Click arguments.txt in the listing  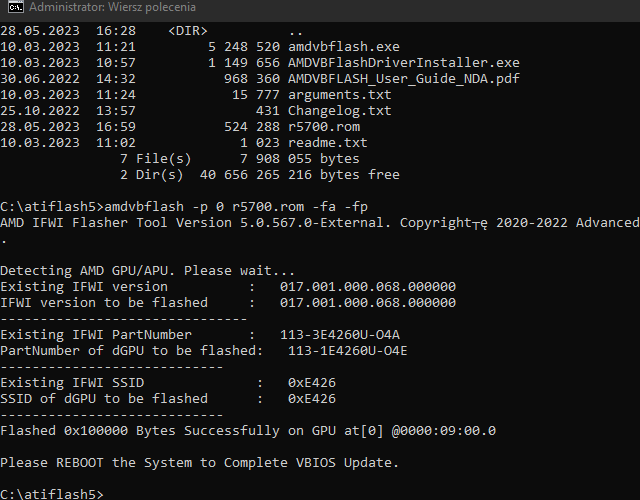[340, 95]
